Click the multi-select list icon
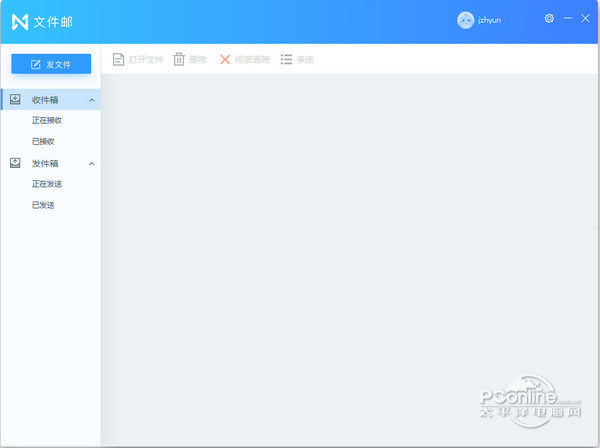600x448 pixels. click(286, 59)
